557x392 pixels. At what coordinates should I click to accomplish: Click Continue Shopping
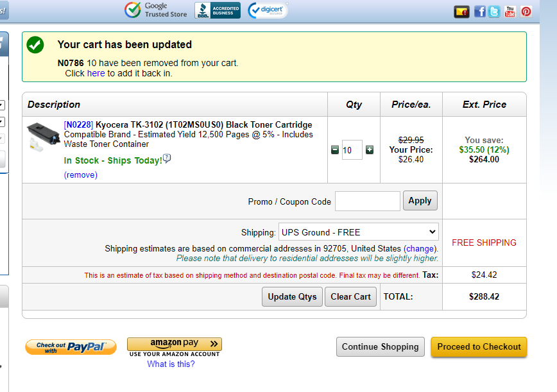coord(381,346)
